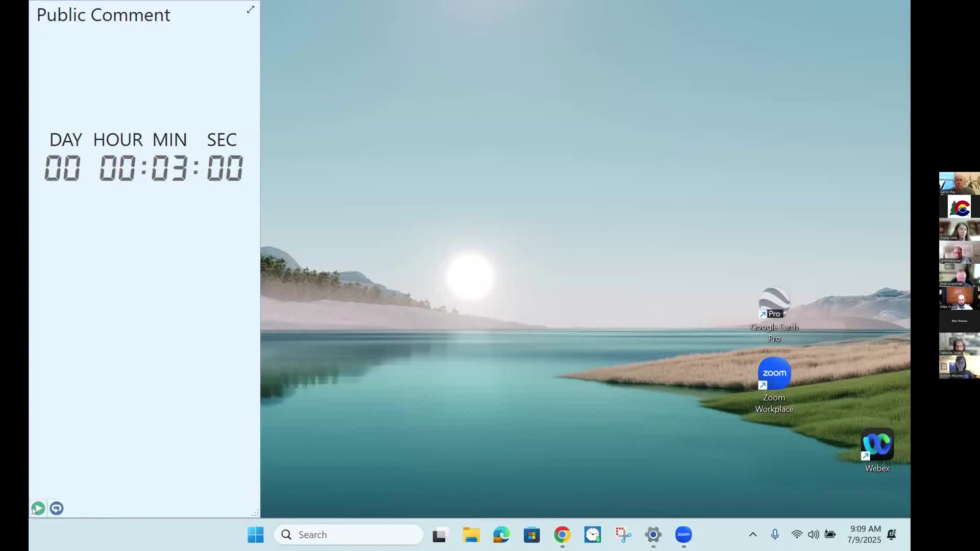Viewport: 980px width, 551px height.
Task: Select Aaron Ray's video thumbnail
Action: click(x=959, y=183)
